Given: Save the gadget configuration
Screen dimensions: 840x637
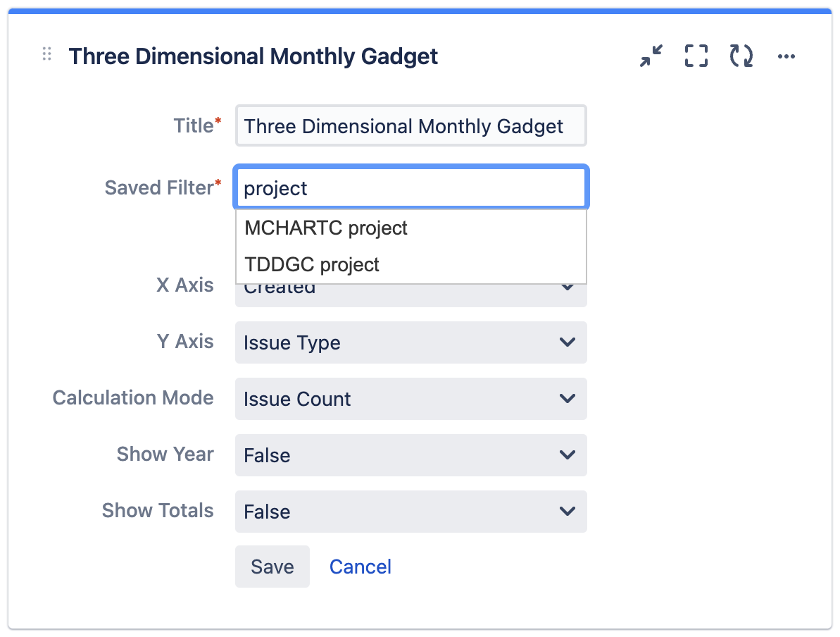Looking at the screenshot, I should tap(272, 566).
